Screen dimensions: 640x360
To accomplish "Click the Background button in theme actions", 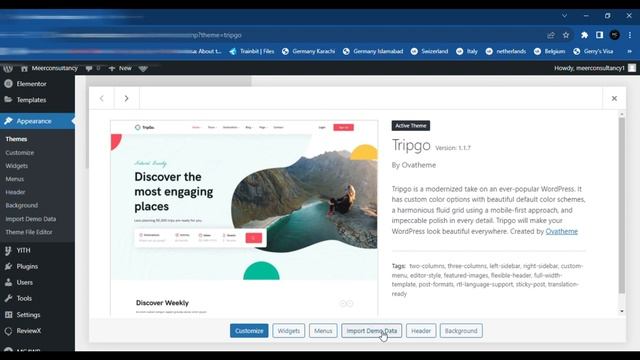I will [461, 331].
